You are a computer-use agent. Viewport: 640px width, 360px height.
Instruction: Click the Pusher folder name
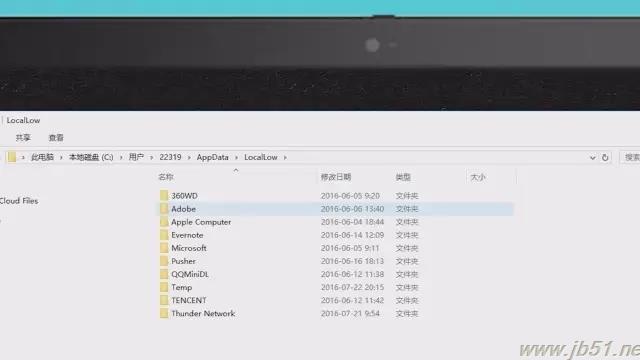183,261
